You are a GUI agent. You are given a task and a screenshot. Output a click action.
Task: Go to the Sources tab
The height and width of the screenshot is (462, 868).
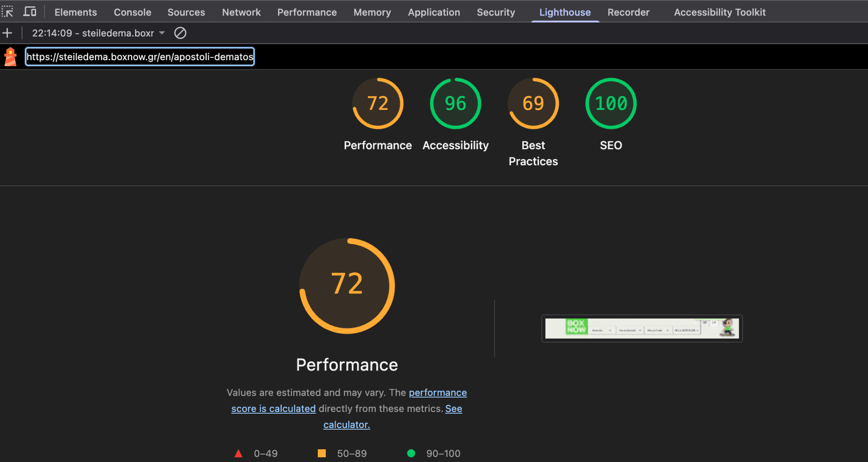point(186,12)
